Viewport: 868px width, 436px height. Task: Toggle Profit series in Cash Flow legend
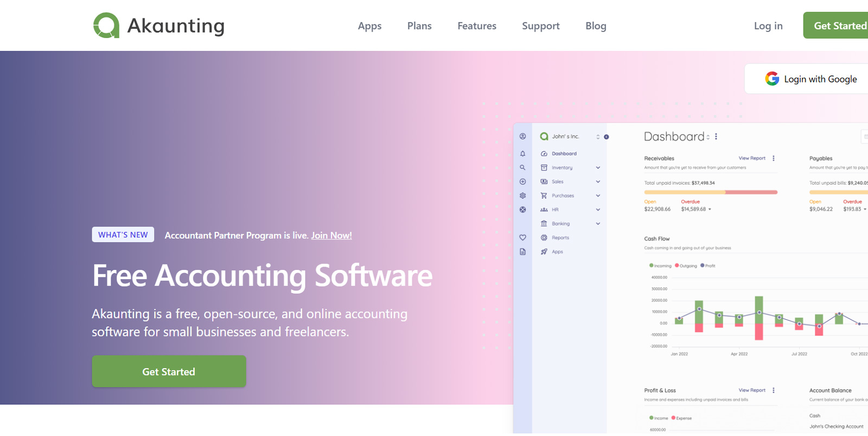[707, 266]
